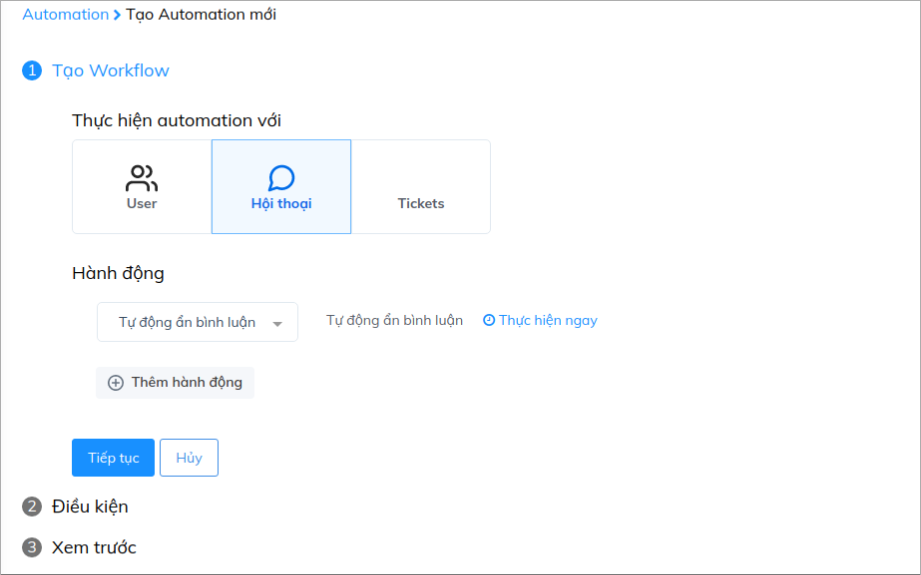The image size is (921, 575).
Task: Click the User people icon
Action: point(142,178)
